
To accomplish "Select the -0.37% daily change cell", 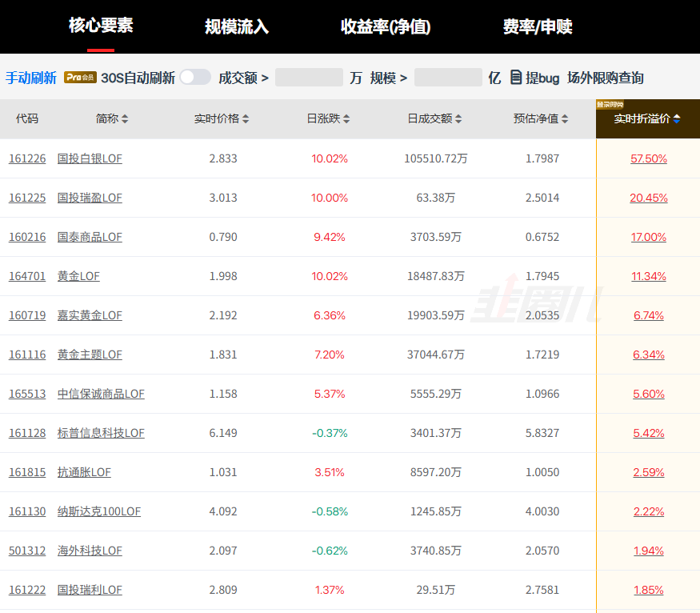I will (x=330, y=434).
